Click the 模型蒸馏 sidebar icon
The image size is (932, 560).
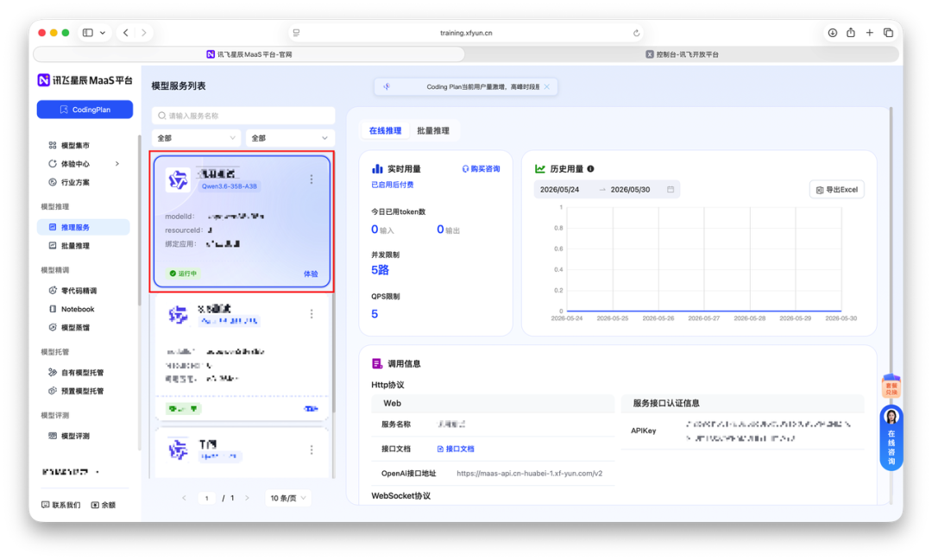[x=53, y=328]
